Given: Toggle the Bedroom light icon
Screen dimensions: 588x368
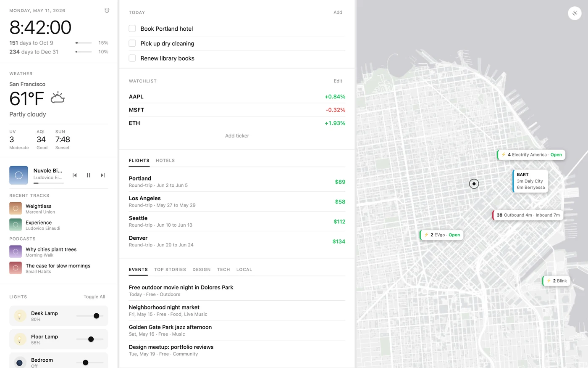Looking at the screenshot, I should click(20, 363).
